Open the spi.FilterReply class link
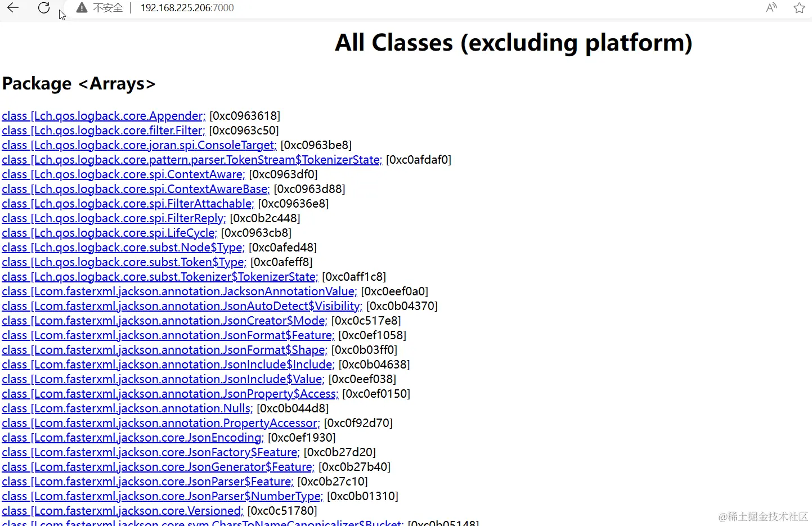 114,218
